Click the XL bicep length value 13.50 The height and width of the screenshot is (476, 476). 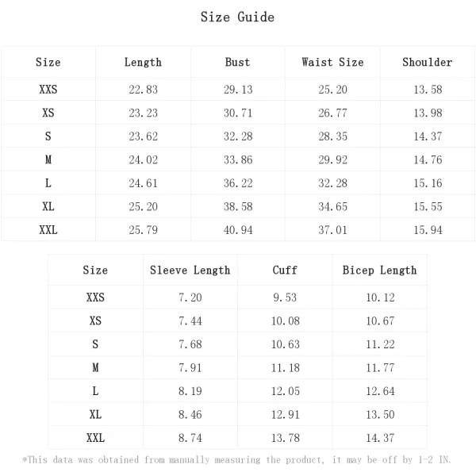(x=379, y=415)
